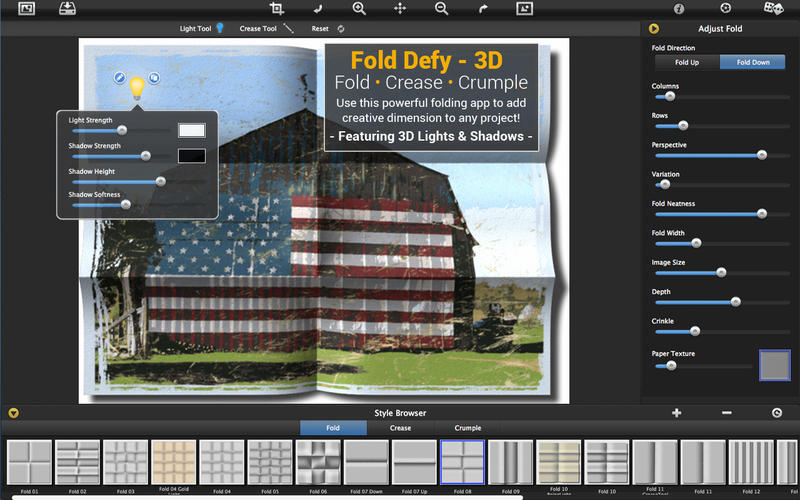Switch to the Crease tab
The image size is (800, 500).
[401, 428]
